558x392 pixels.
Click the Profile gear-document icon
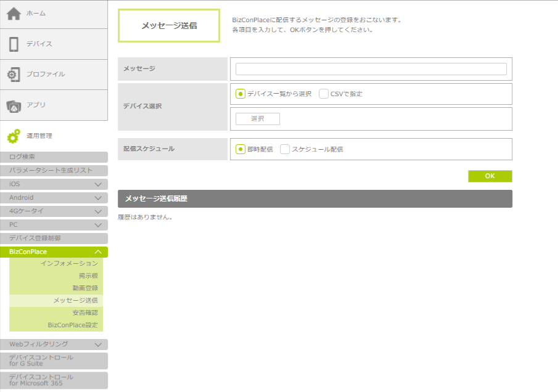tap(14, 75)
